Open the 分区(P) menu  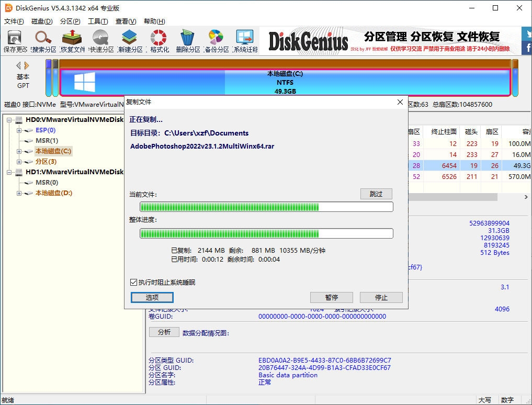coord(70,21)
